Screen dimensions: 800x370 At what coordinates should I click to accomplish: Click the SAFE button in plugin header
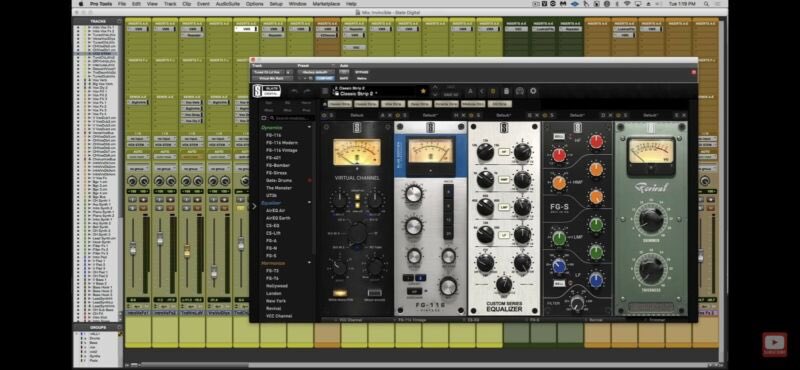(344, 78)
